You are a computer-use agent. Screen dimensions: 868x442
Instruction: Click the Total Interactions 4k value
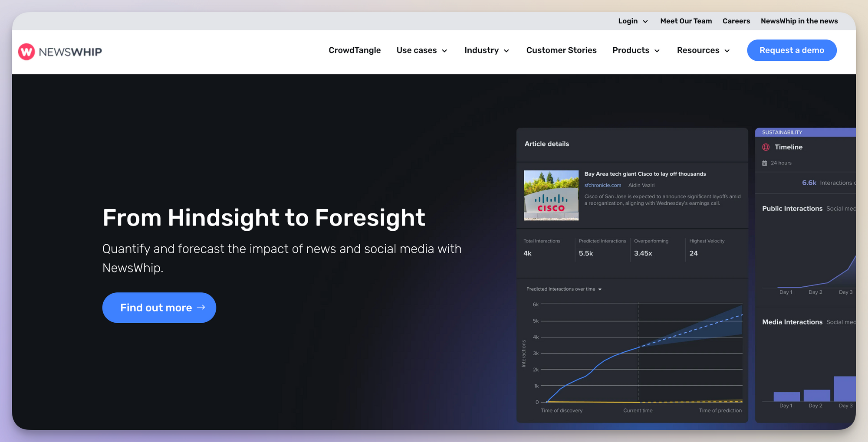point(527,253)
